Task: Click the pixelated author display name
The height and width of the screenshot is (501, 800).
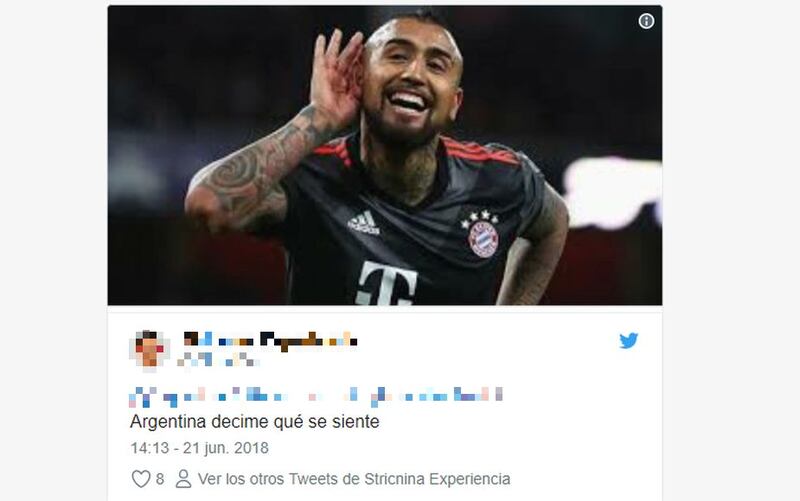Action: pos(270,339)
